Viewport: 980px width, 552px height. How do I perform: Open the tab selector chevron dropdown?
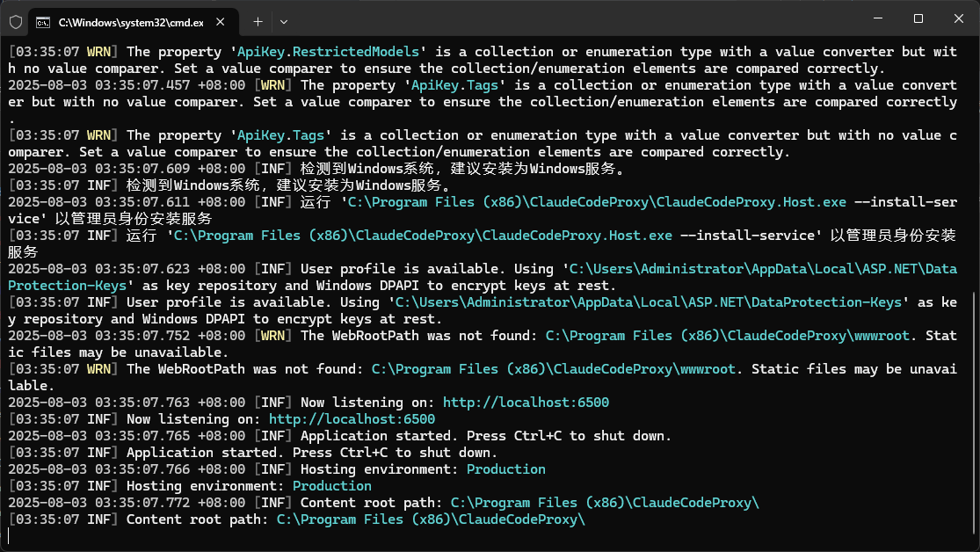(283, 20)
